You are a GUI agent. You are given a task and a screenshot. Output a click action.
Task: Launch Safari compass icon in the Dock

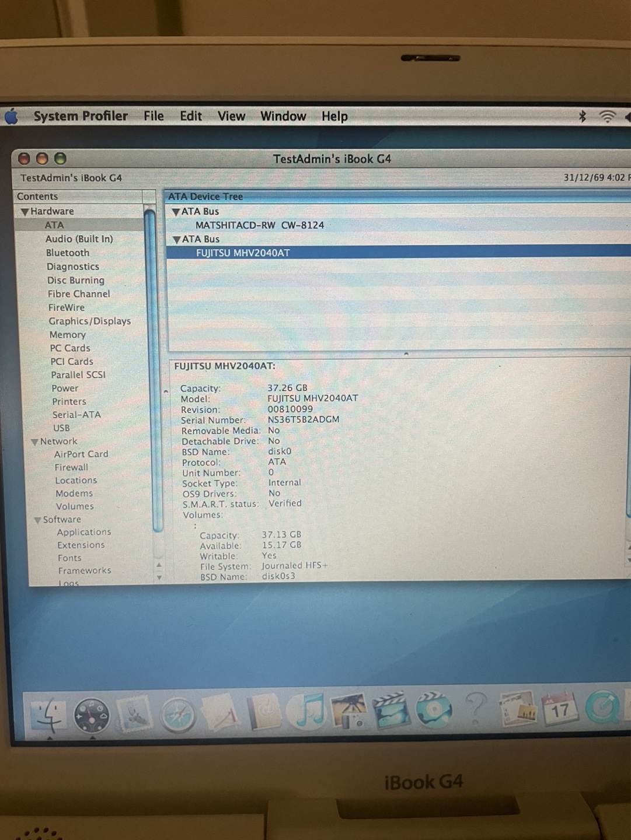click(x=178, y=715)
